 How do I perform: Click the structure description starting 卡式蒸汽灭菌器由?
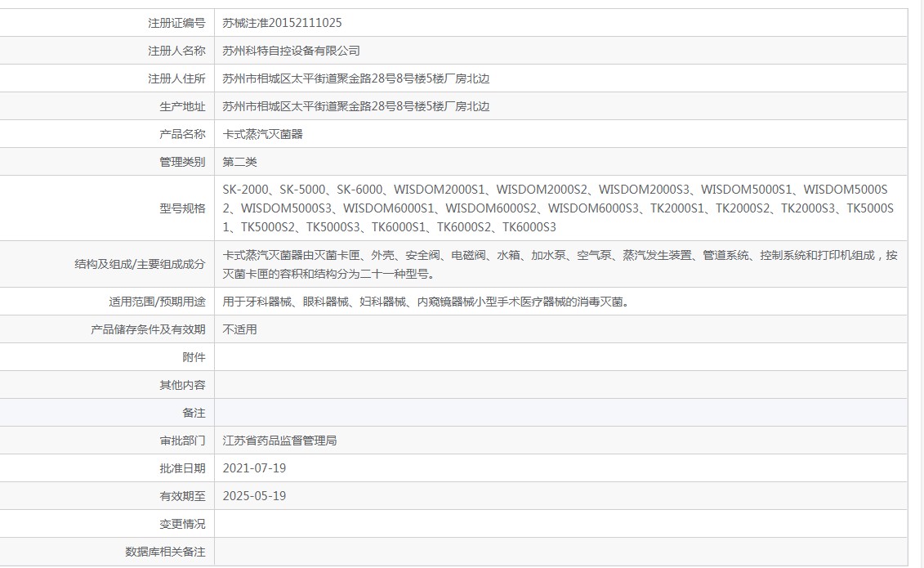coord(560,264)
